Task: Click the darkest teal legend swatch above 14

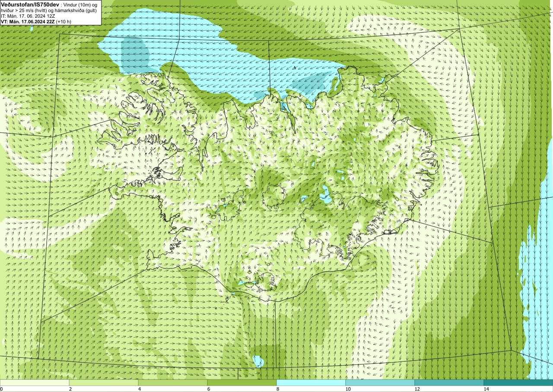Action: (518, 383)
